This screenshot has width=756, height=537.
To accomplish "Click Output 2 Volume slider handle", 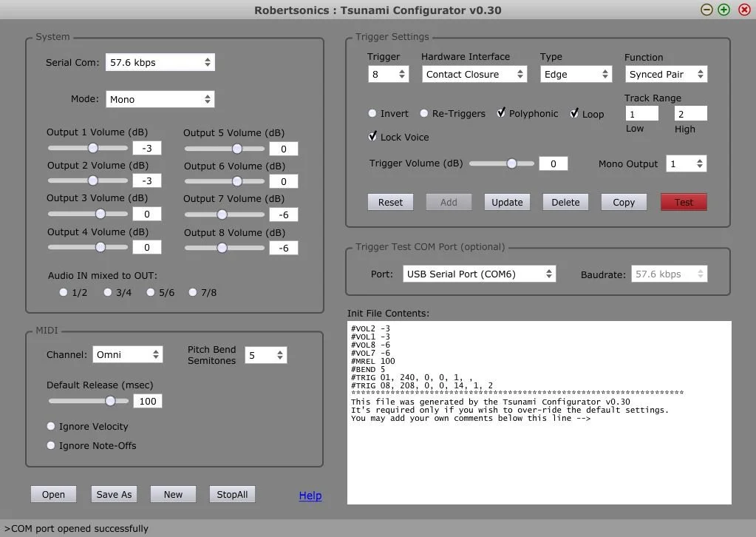I will pyautogui.click(x=93, y=180).
